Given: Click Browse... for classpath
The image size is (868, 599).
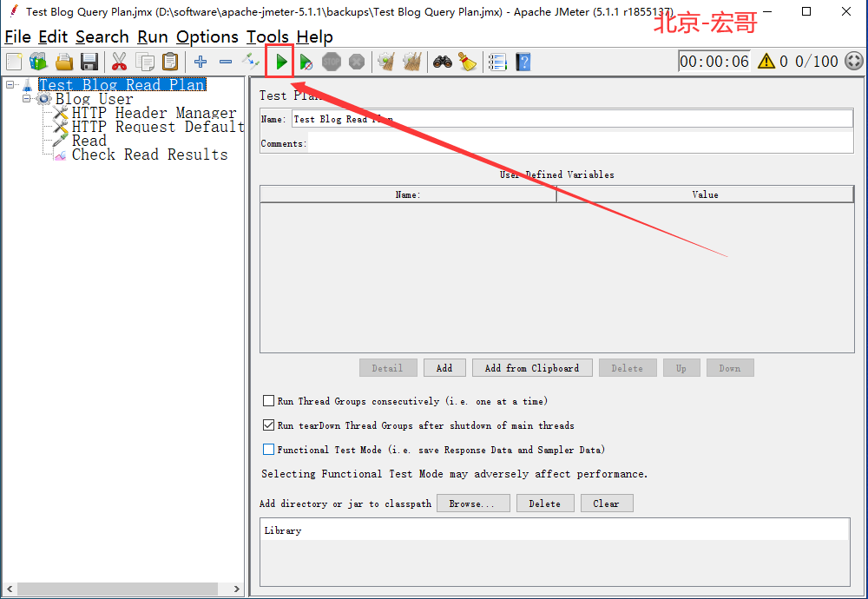Looking at the screenshot, I should click(x=473, y=504).
